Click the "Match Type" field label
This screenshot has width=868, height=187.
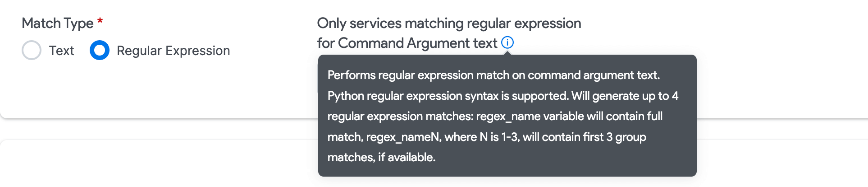click(58, 23)
